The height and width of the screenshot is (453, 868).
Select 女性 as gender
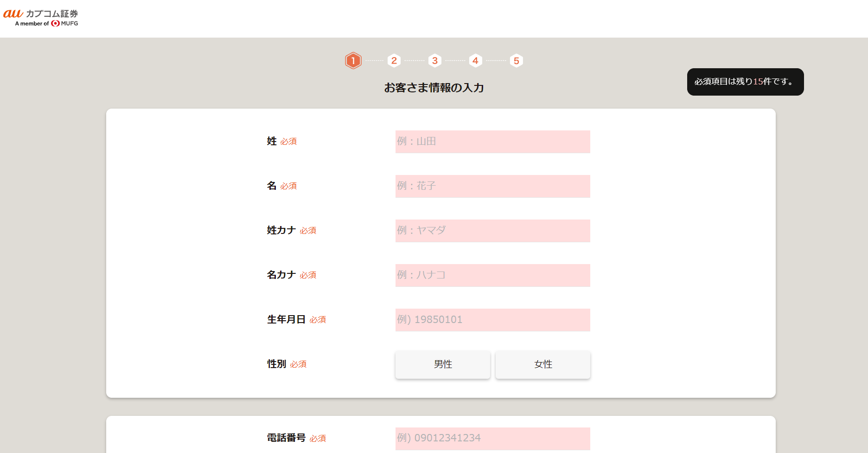[542, 364]
